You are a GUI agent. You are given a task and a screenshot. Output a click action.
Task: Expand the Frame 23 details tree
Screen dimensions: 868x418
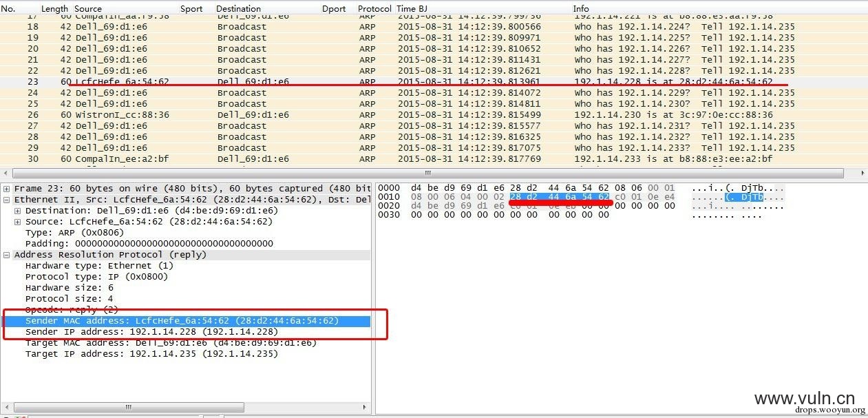[7, 189]
